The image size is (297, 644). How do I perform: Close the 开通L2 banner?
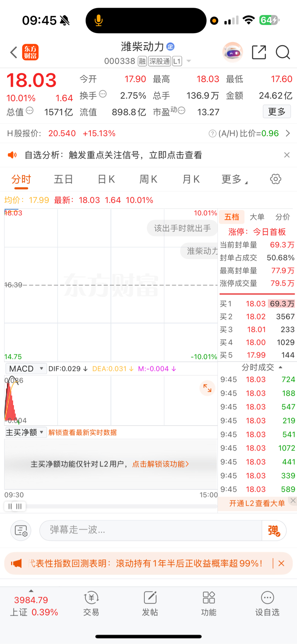(293, 501)
